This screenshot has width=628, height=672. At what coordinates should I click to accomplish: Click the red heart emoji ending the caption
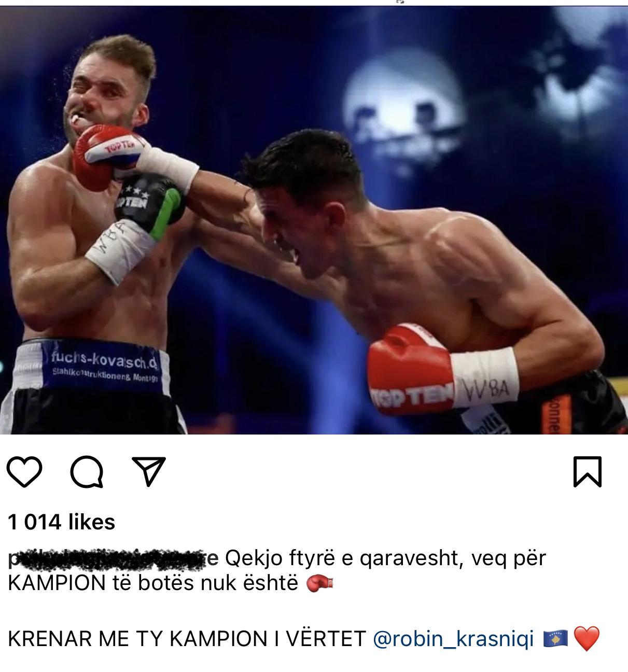click(587, 638)
